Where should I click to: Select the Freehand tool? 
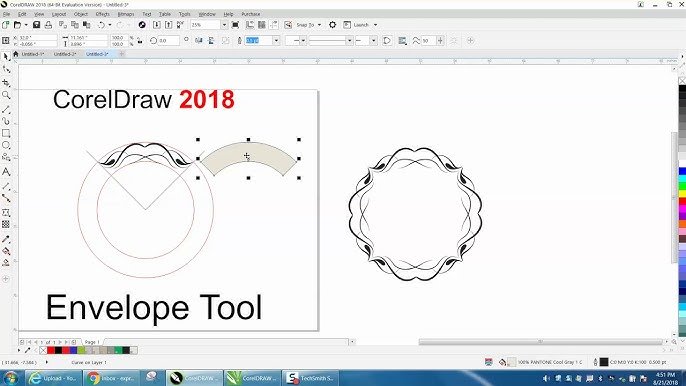point(6,109)
